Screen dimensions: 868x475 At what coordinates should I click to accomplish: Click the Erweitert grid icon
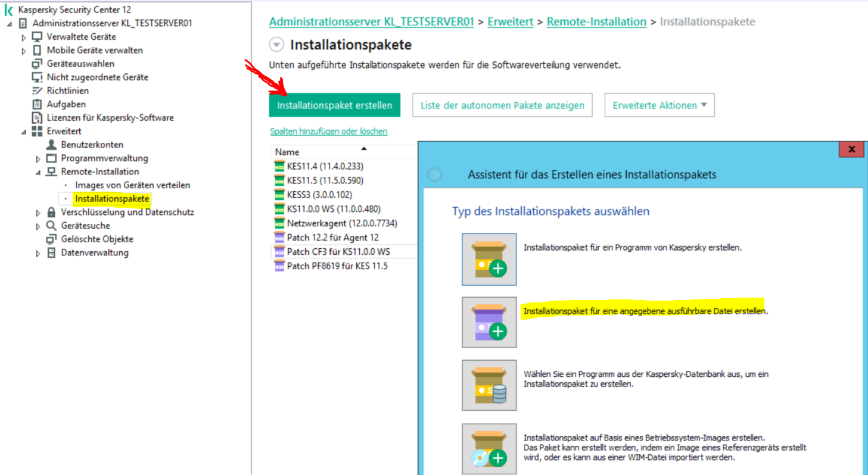tap(37, 131)
